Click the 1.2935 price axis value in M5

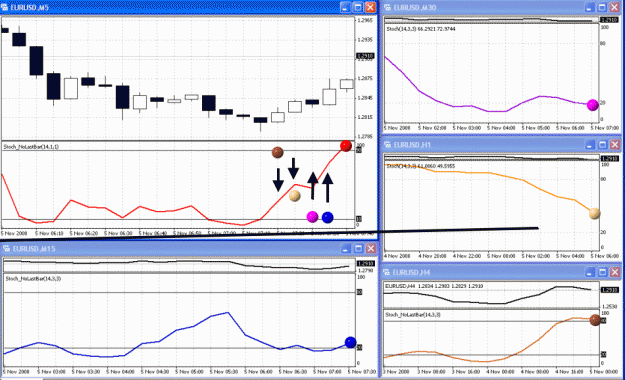coord(365,40)
